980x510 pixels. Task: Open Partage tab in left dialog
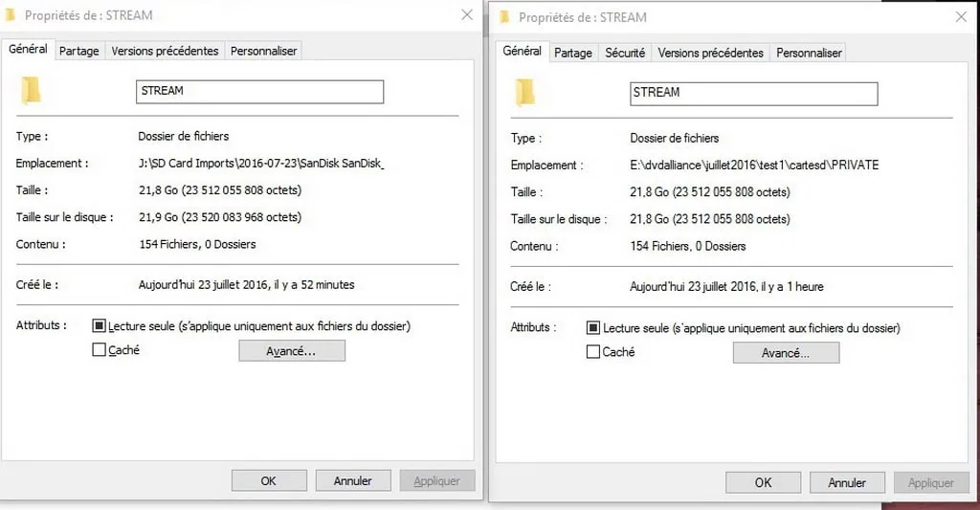click(79, 51)
